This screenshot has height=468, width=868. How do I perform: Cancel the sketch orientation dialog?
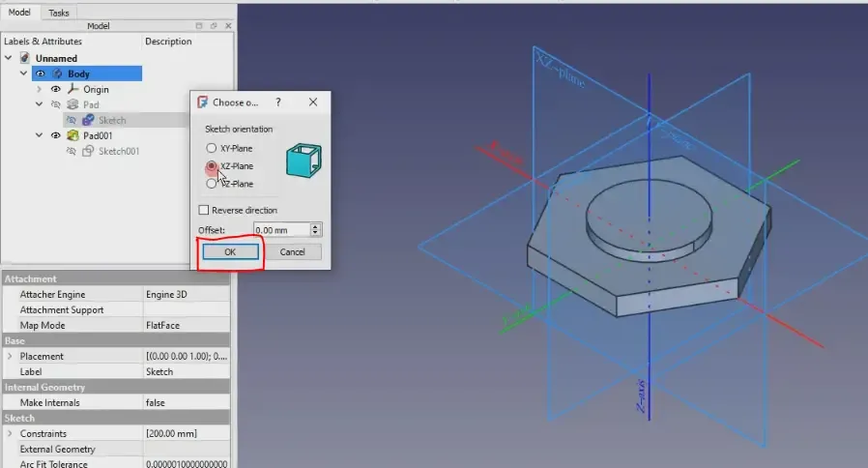tap(292, 252)
